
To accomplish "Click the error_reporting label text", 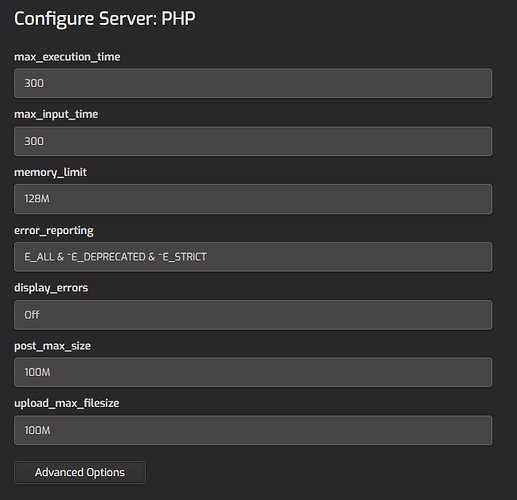I will (x=54, y=231).
